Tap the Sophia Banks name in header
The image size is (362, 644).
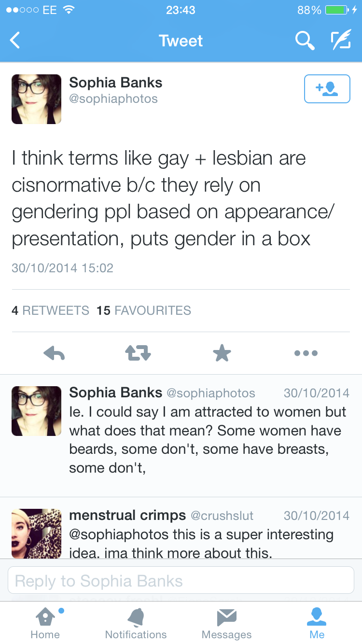tap(116, 83)
